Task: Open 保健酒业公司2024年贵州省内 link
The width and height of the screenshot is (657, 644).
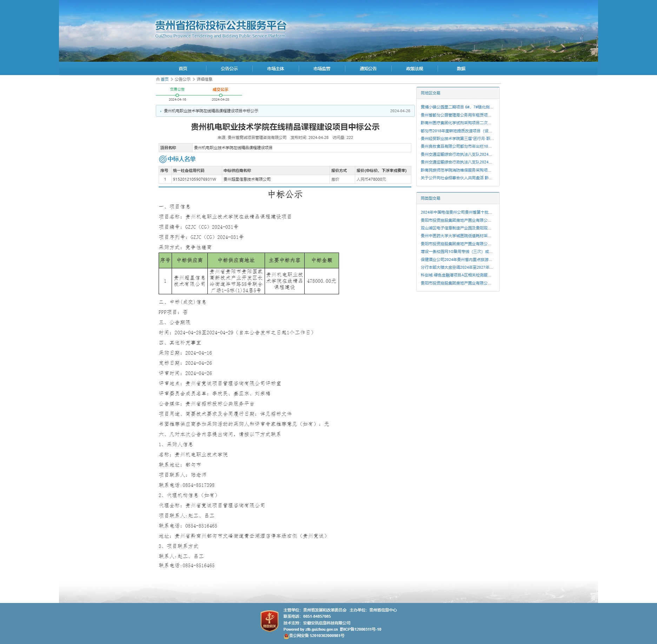Action: coord(456,260)
